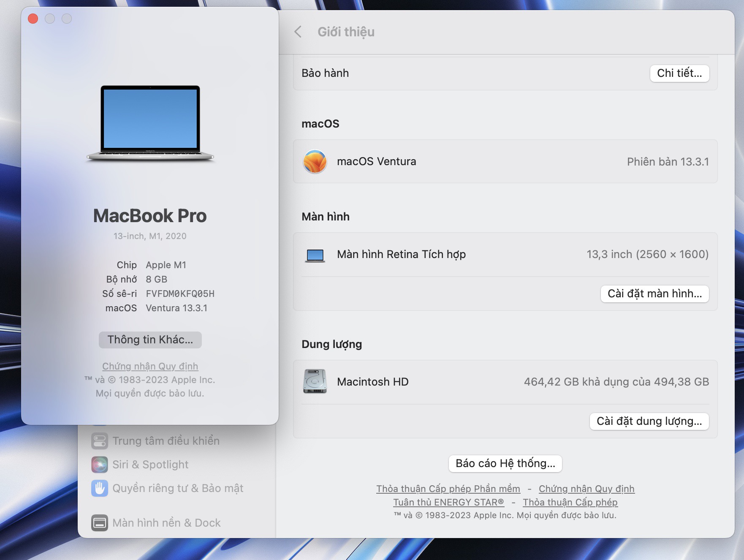Click the MacBook Pro title text

point(150,216)
